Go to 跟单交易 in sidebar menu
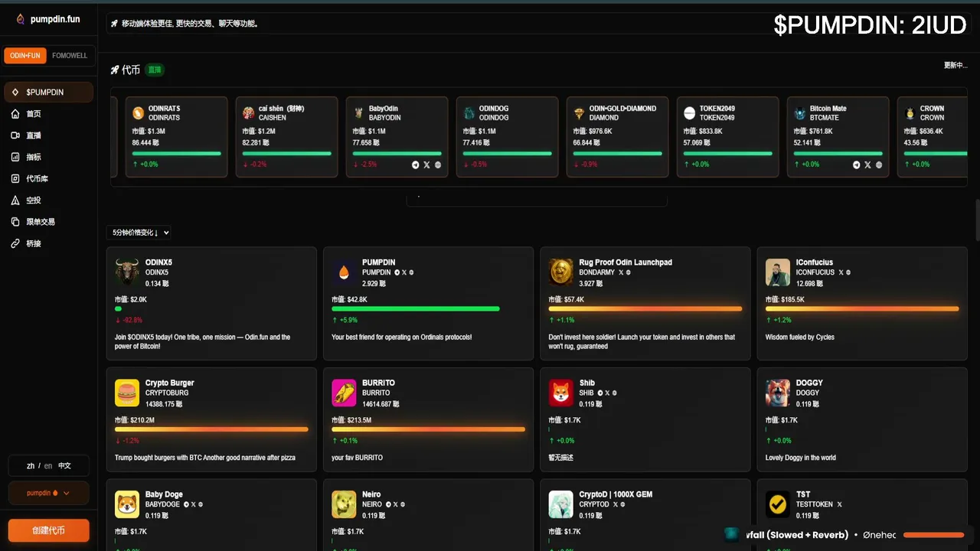Image resolution: width=980 pixels, height=551 pixels. (48, 222)
